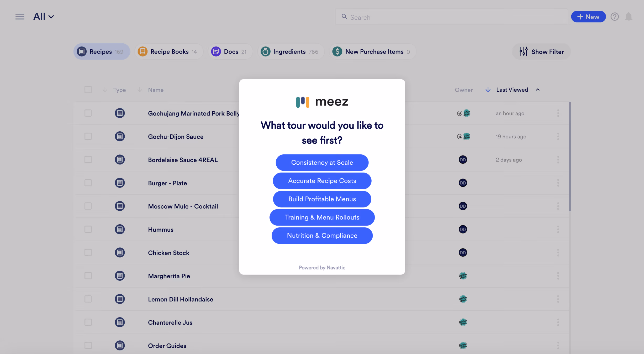This screenshot has height=354, width=644.
Task: Switch to the New Purchase Items tab
Action: coord(373,51)
